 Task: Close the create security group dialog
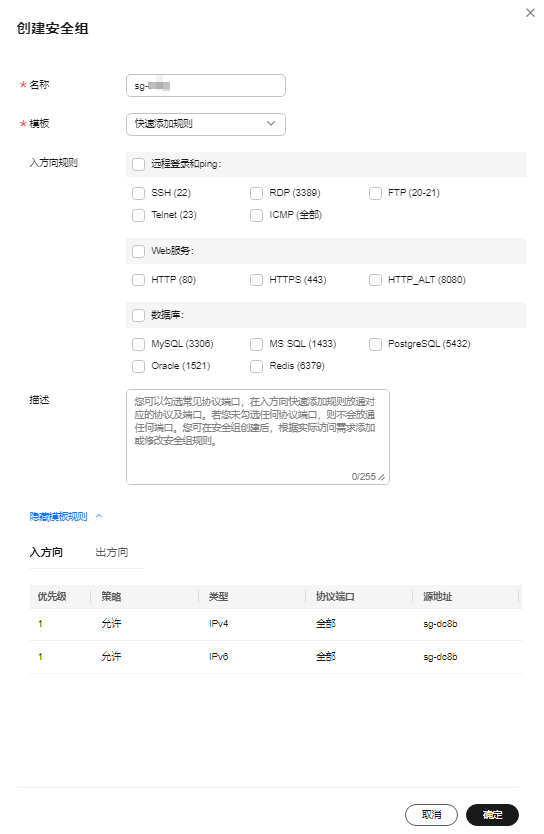530,13
